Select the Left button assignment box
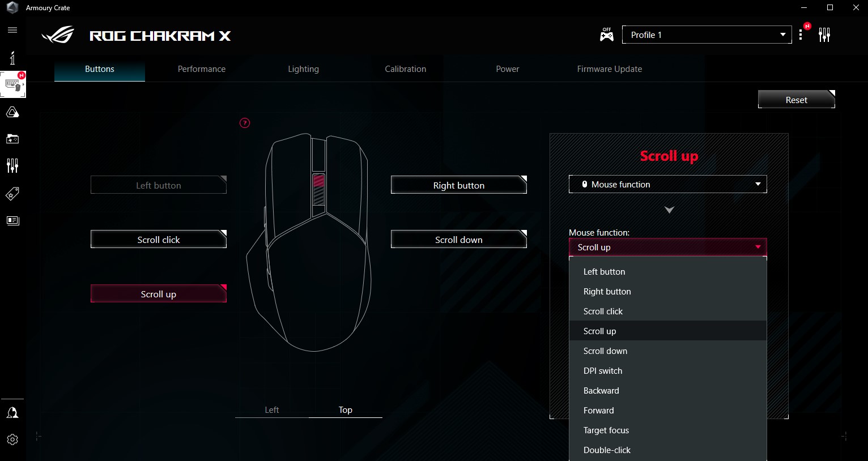The height and width of the screenshot is (461, 868). click(159, 185)
